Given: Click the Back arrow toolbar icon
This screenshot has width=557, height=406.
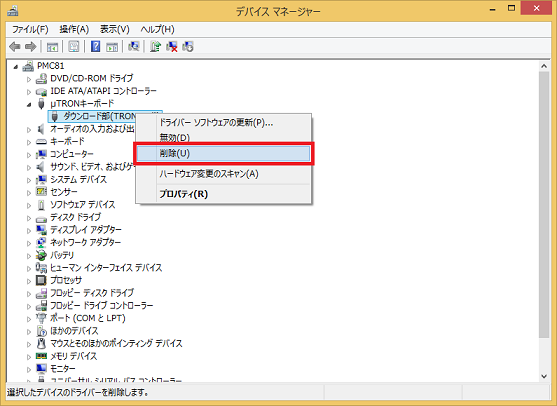Looking at the screenshot, I should [15, 47].
